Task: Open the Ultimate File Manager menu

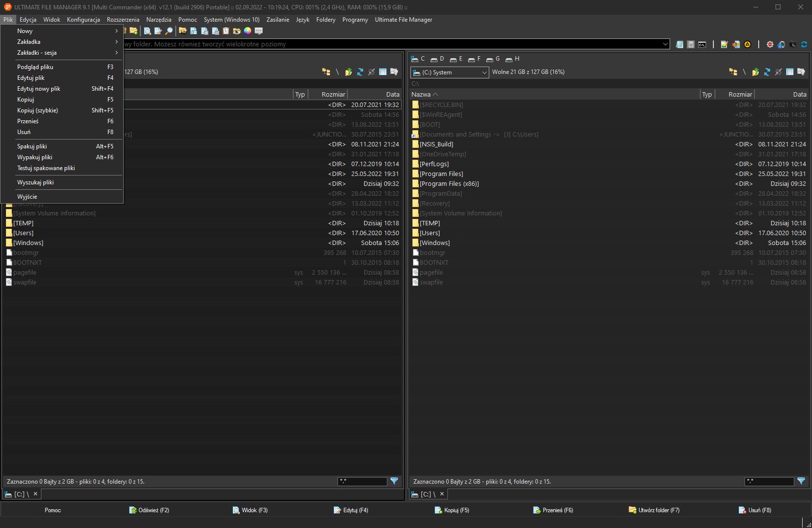Action: (403, 20)
